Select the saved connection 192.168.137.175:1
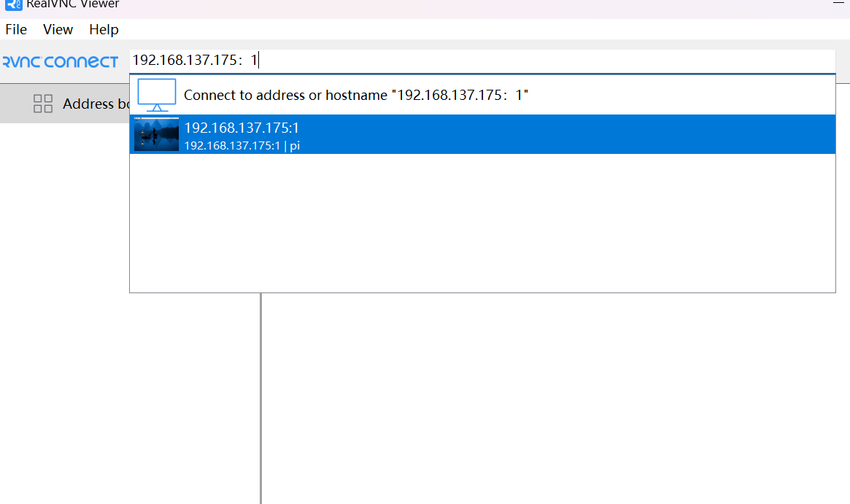 [x=482, y=134]
